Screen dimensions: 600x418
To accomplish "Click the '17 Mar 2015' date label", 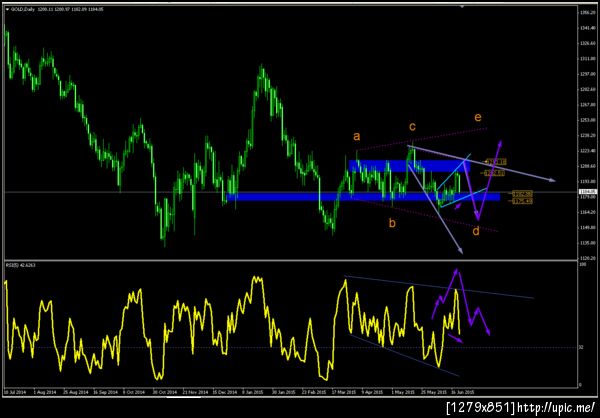I will 343,392.
